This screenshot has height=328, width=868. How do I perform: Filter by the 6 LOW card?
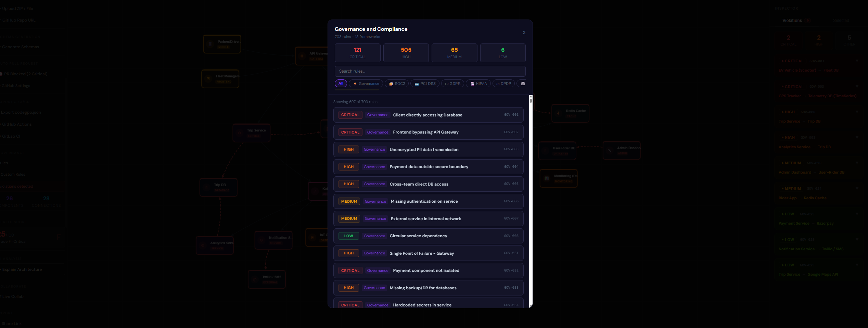coord(503,53)
